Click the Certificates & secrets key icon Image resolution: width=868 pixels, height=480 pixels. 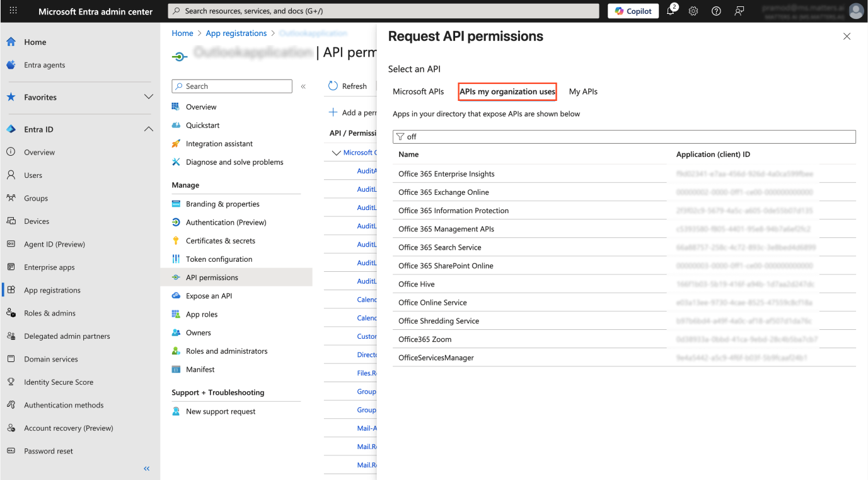pyautogui.click(x=176, y=241)
